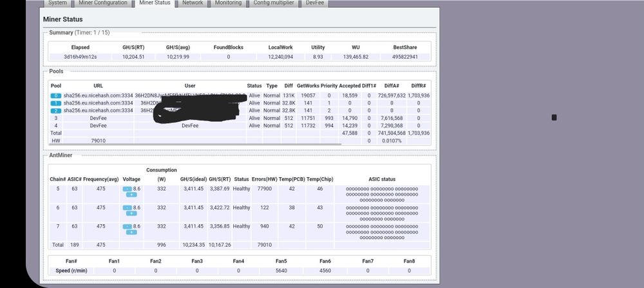Click the Miner Status page heading

(x=63, y=19)
